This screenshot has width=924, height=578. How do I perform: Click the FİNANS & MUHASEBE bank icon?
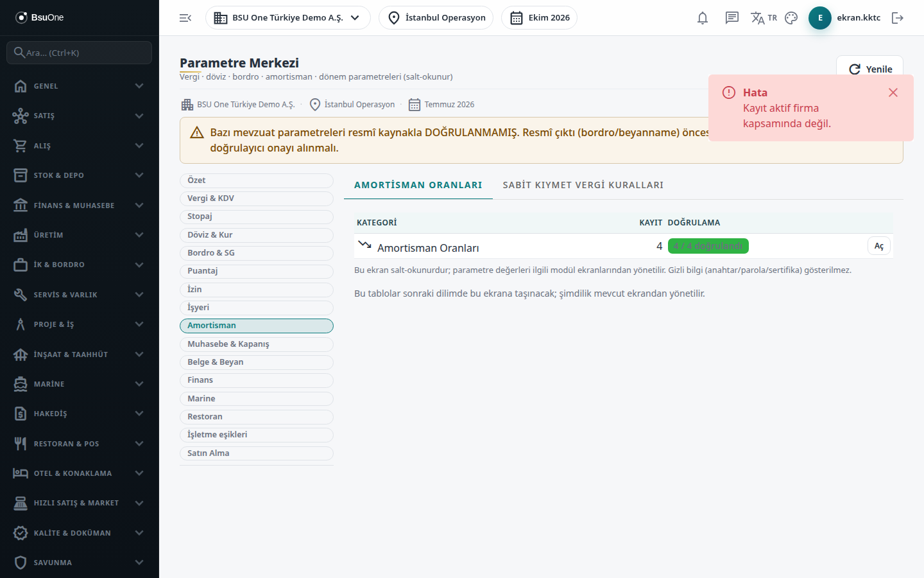click(21, 206)
